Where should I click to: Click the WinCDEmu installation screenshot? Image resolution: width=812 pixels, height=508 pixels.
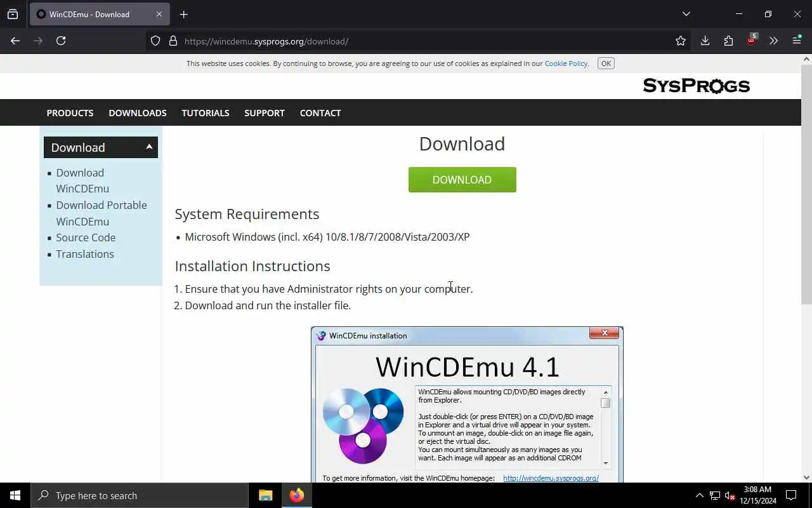point(467,404)
